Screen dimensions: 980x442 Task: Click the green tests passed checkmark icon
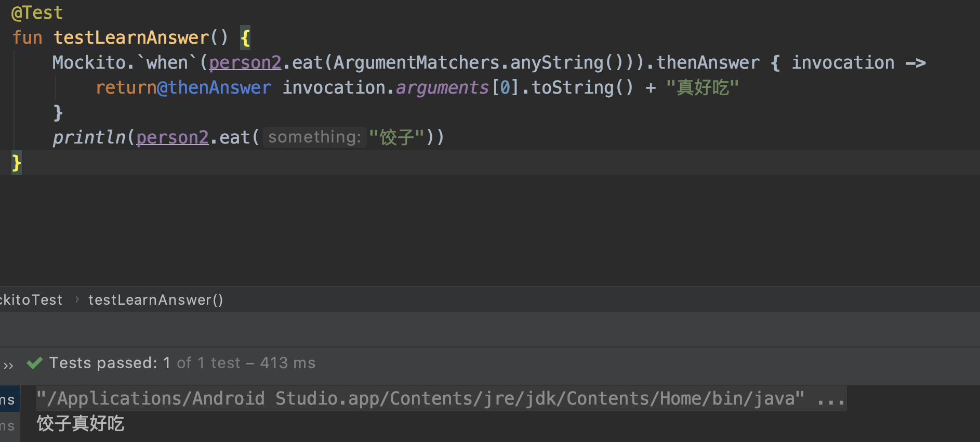34,362
